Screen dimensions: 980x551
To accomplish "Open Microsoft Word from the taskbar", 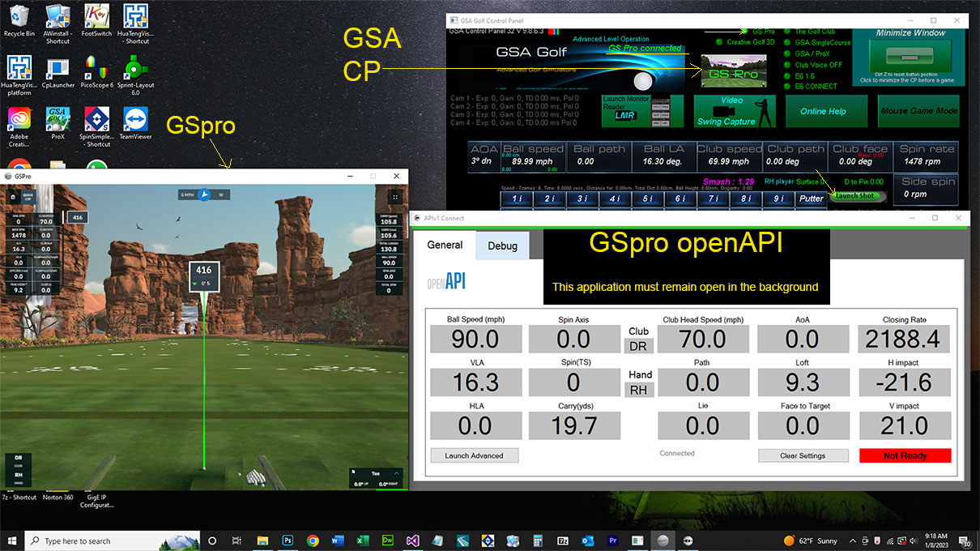I will pos(338,540).
